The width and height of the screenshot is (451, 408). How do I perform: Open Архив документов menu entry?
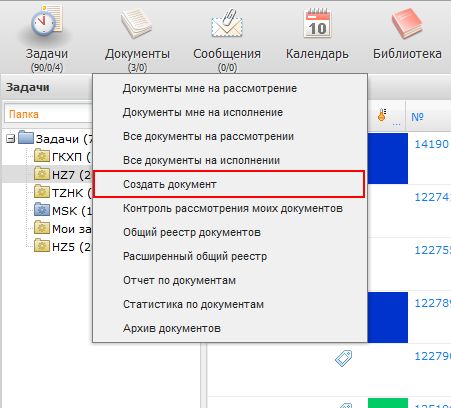tap(172, 328)
